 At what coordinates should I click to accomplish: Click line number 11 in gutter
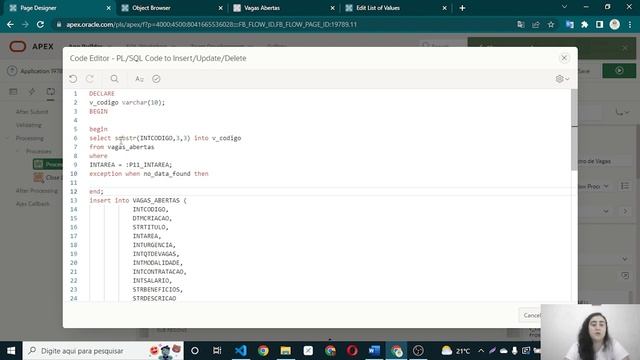click(73, 182)
